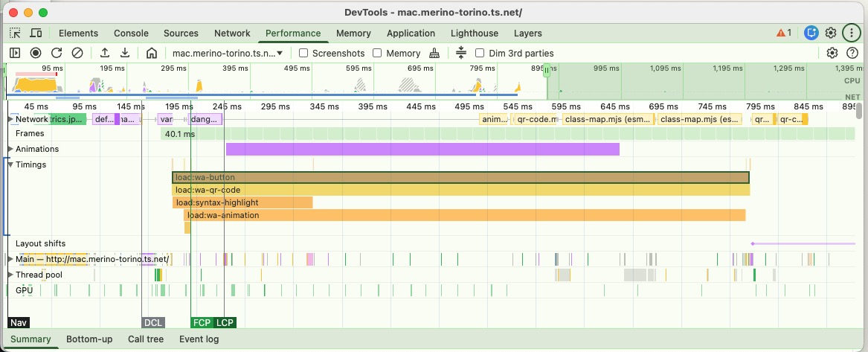Click the DCL timeline marker
Image resolution: width=868 pixels, height=352 pixels.
153,323
